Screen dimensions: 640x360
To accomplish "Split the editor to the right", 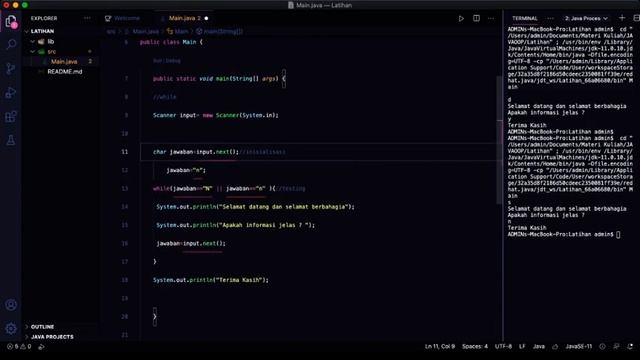I will pyautogui.click(x=476, y=18).
